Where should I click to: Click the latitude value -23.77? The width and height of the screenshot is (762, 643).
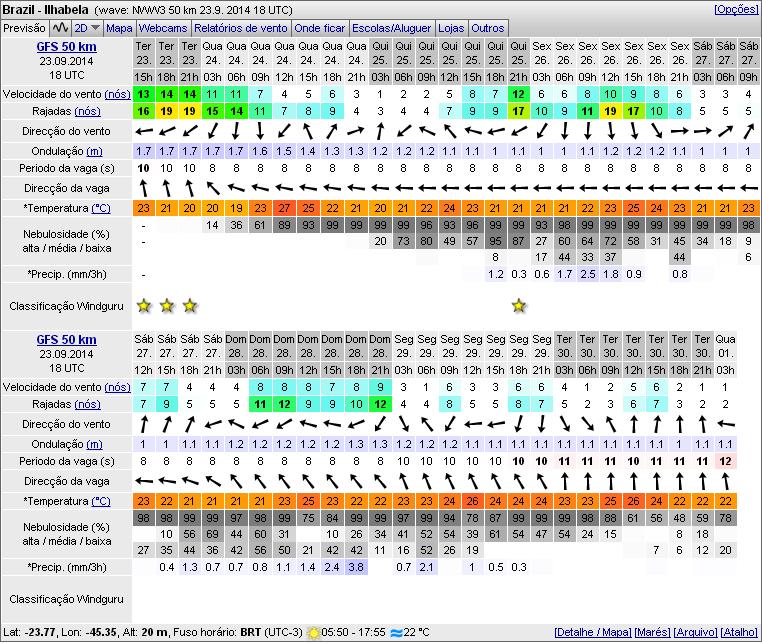[x=40, y=632]
